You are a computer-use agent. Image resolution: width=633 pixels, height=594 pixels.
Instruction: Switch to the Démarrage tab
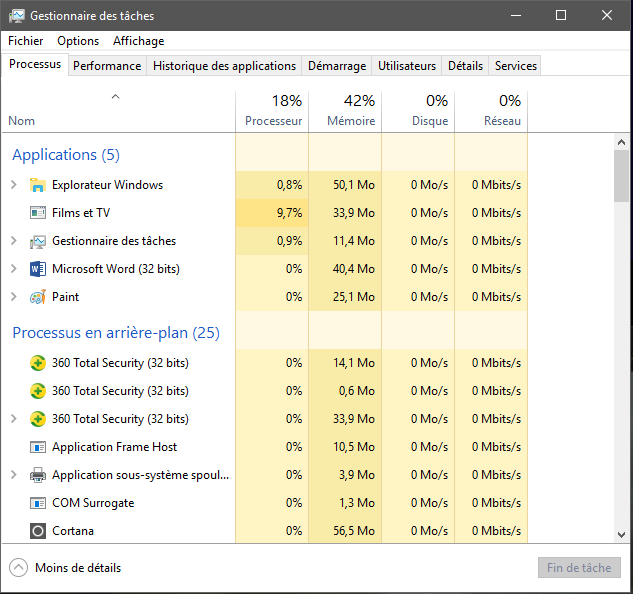pos(337,66)
